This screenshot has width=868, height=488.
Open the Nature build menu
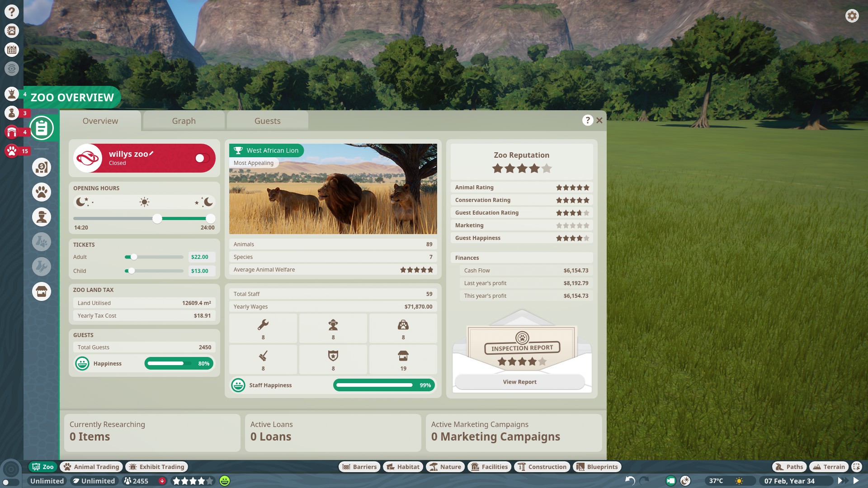446,467
